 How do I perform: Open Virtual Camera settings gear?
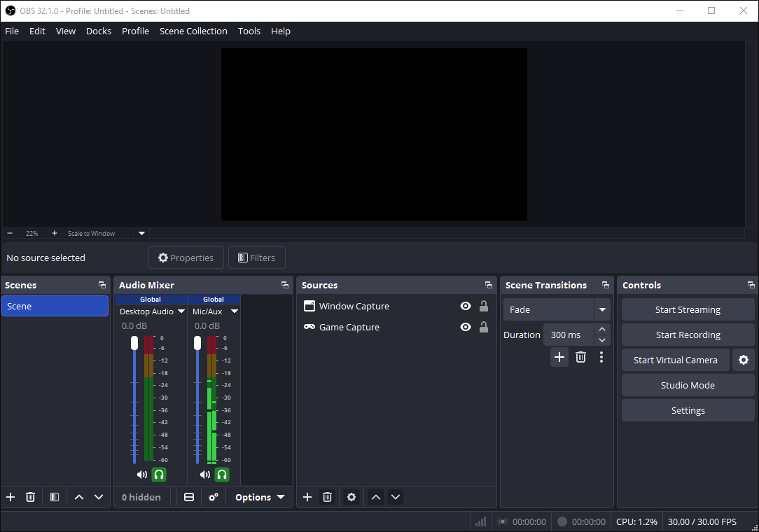click(743, 360)
